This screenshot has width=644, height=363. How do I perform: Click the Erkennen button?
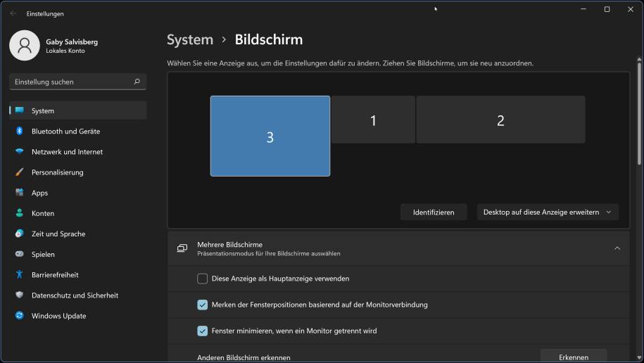(574, 357)
